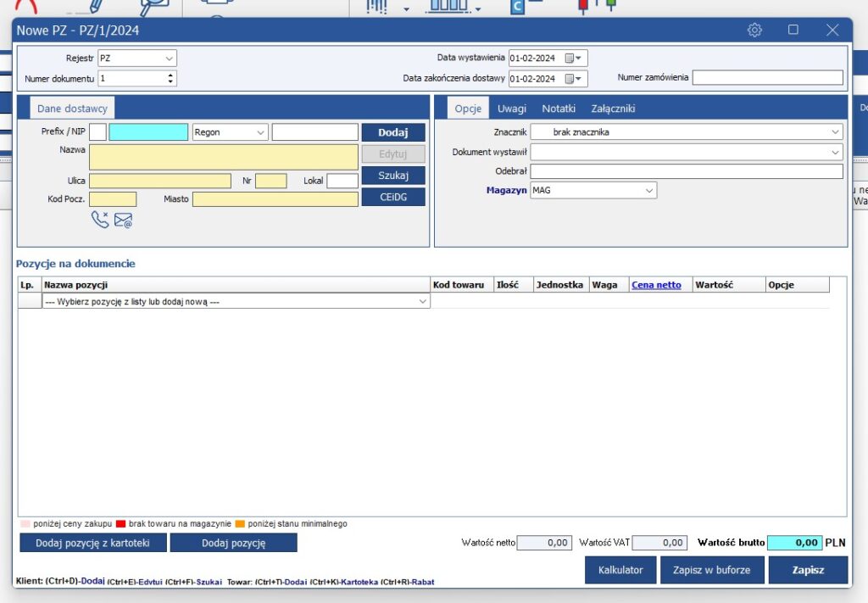Open the Załączniki tab
The width and height of the screenshot is (868, 603).
tap(613, 109)
